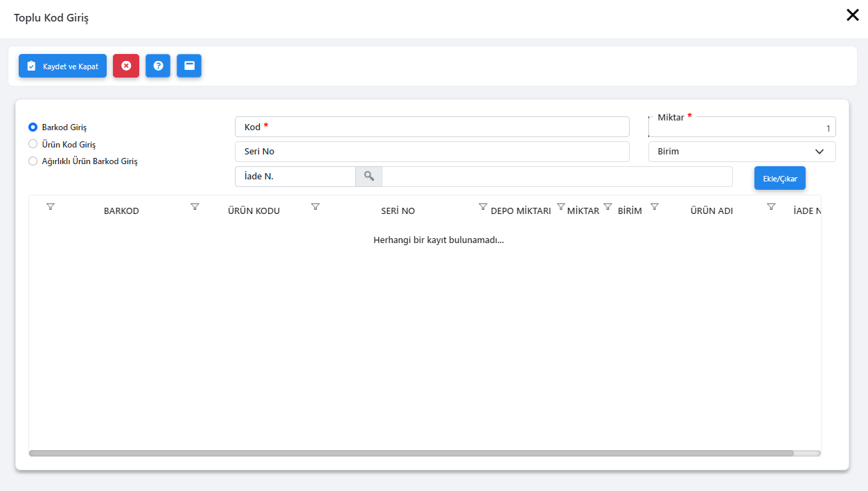
Task: Open filter icon left of SERİ NO column
Action: pyautogui.click(x=315, y=206)
